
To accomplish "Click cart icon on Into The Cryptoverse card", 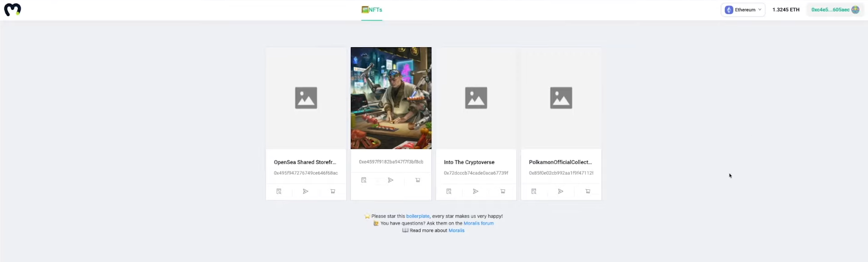I will coord(503,191).
